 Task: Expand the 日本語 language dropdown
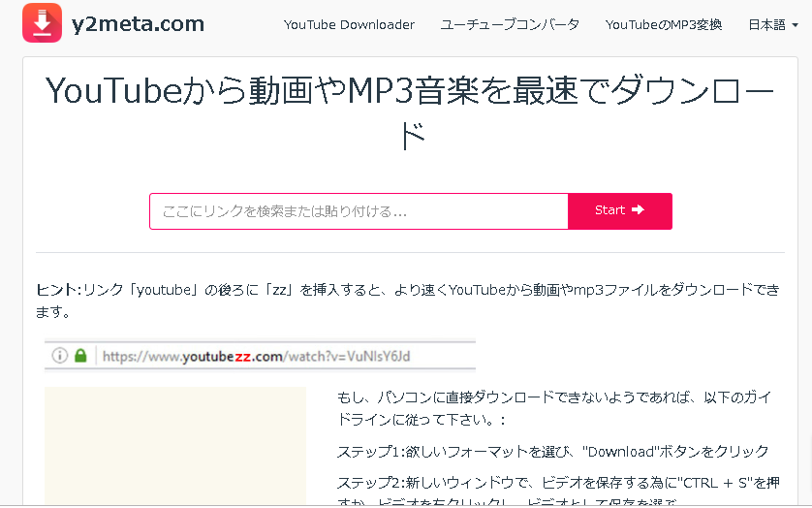click(x=773, y=24)
